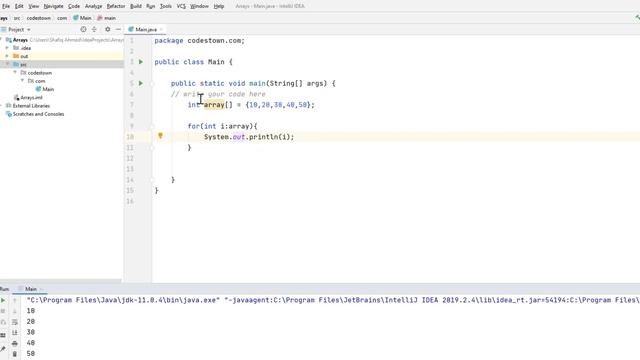The height and width of the screenshot is (360, 640).
Task: Click the dump threads icon in Run panel
Action: (x=3, y=322)
